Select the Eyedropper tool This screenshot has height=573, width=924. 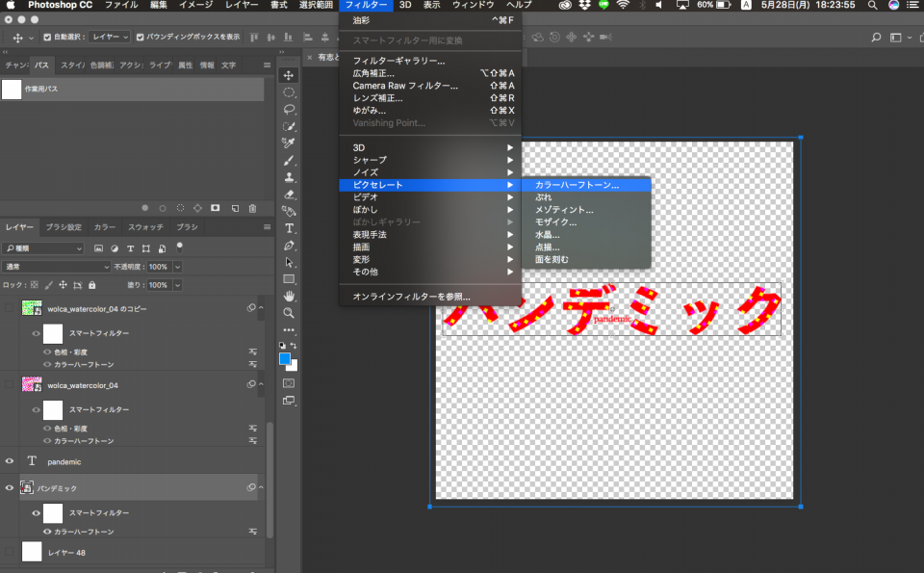tap(289, 143)
